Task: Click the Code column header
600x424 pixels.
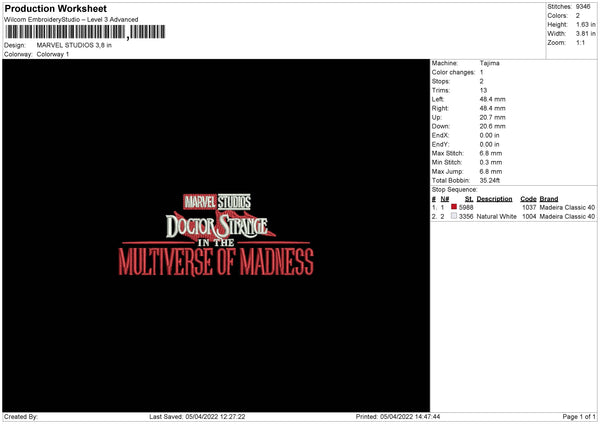Action: (x=528, y=199)
